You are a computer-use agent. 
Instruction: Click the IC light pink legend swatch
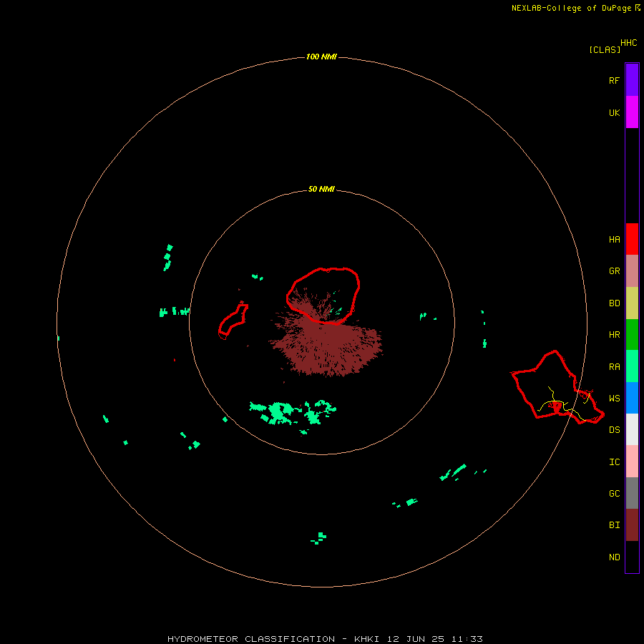click(x=632, y=462)
